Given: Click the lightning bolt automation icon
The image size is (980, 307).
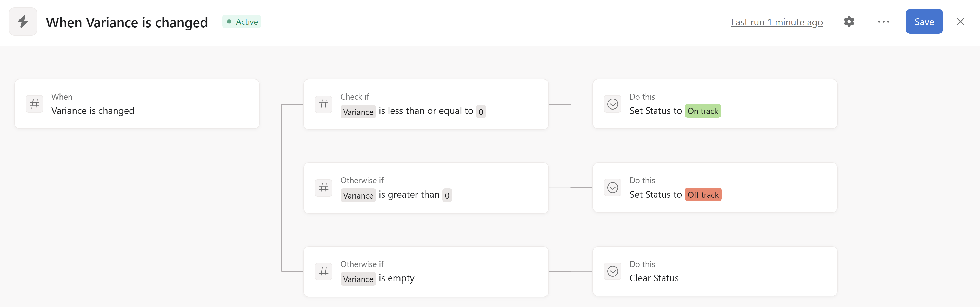Looking at the screenshot, I should click(x=23, y=22).
